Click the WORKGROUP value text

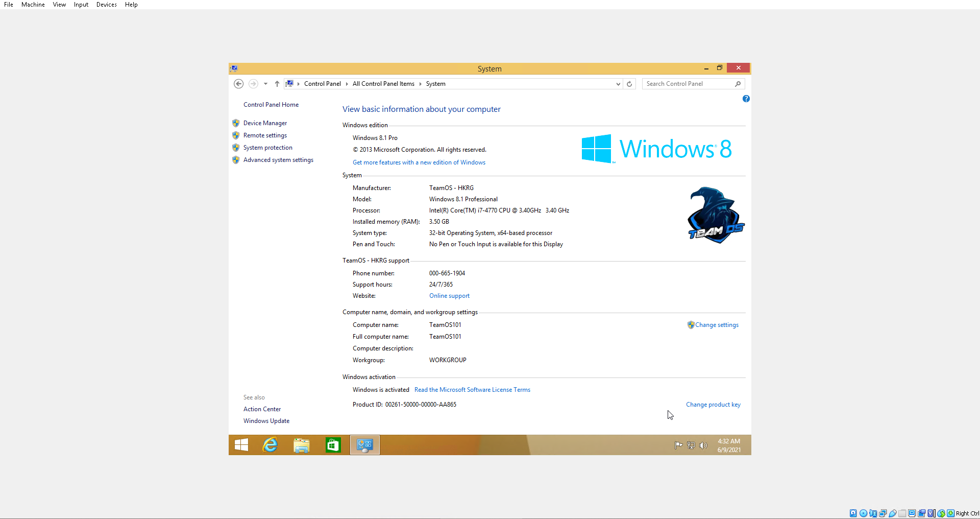tap(448, 360)
